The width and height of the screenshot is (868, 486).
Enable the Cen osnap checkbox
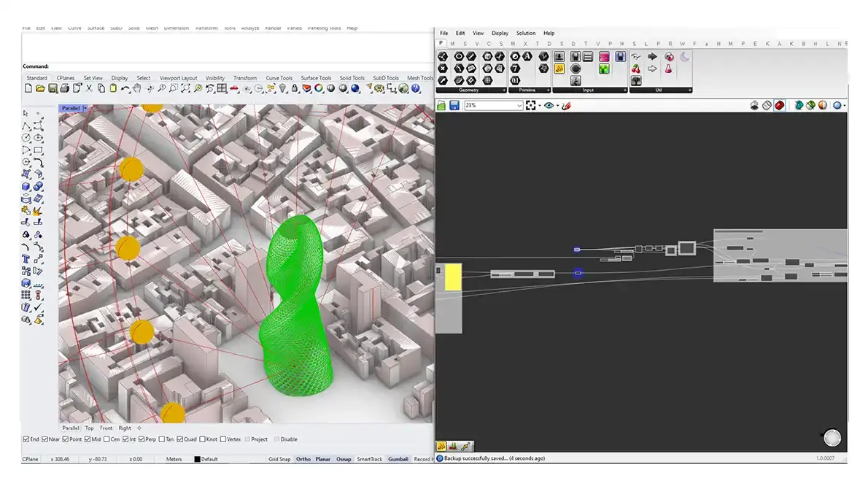pos(106,439)
